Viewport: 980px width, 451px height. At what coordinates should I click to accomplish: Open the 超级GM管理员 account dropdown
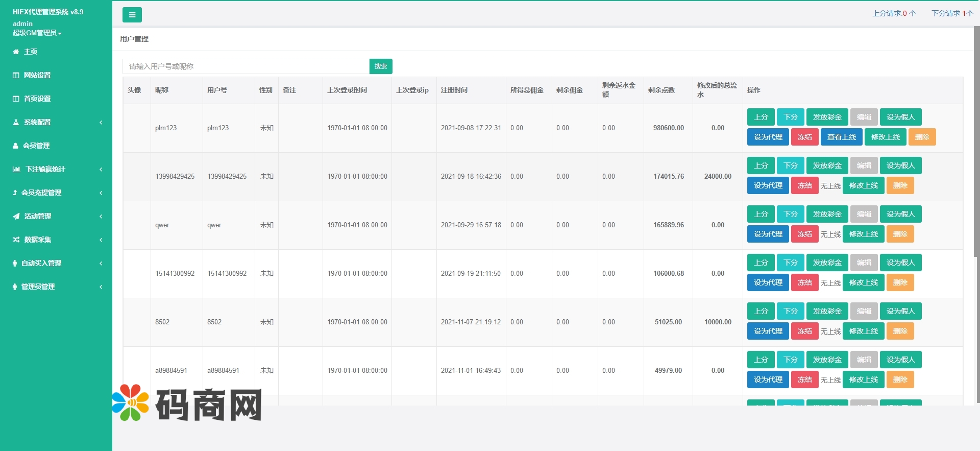tap(37, 33)
